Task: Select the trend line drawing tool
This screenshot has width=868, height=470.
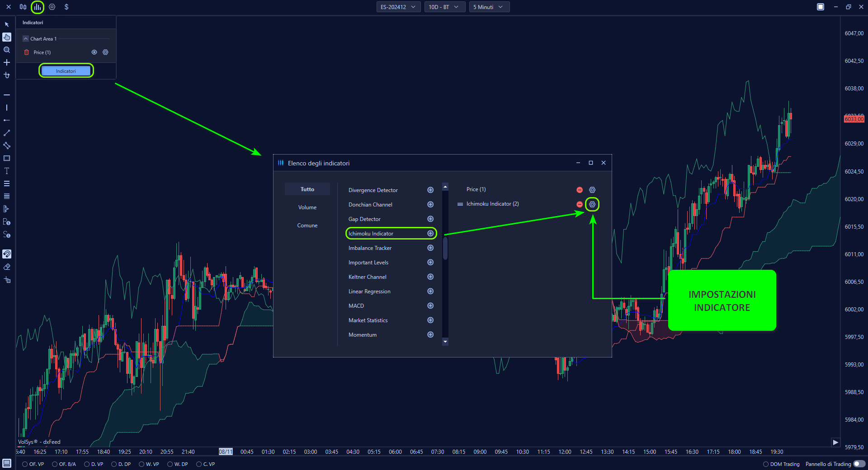Action: click(x=7, y=133)
